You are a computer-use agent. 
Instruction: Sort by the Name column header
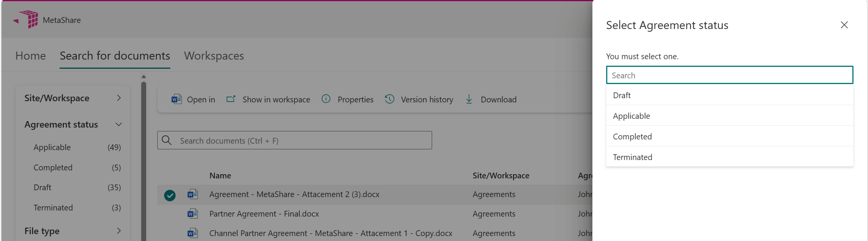220,176
